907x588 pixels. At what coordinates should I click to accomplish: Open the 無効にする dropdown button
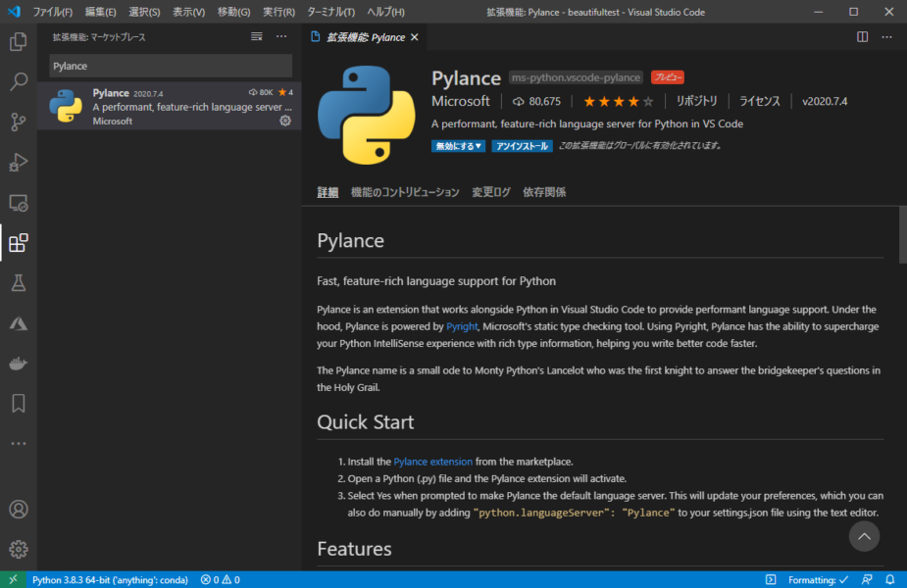(458, 146)
